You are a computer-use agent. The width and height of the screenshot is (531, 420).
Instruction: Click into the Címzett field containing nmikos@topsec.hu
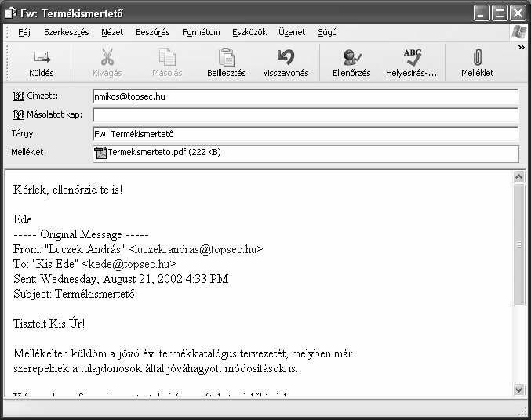coord(305,96)
